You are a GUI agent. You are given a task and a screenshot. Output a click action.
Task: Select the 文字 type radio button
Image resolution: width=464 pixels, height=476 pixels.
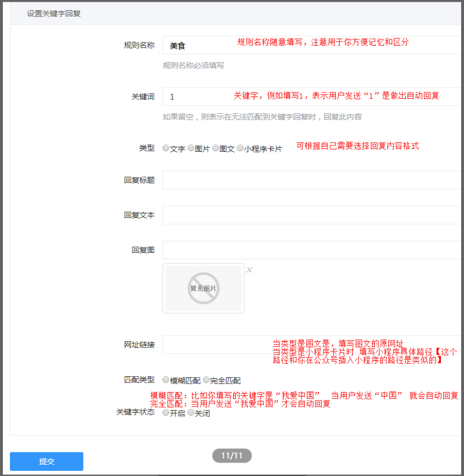tap(165, 148)
